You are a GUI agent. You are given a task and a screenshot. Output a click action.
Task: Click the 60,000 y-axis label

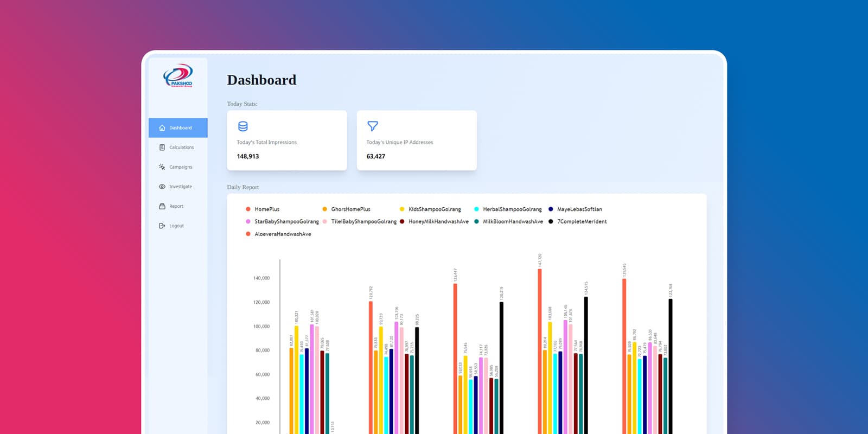(263, 374)
